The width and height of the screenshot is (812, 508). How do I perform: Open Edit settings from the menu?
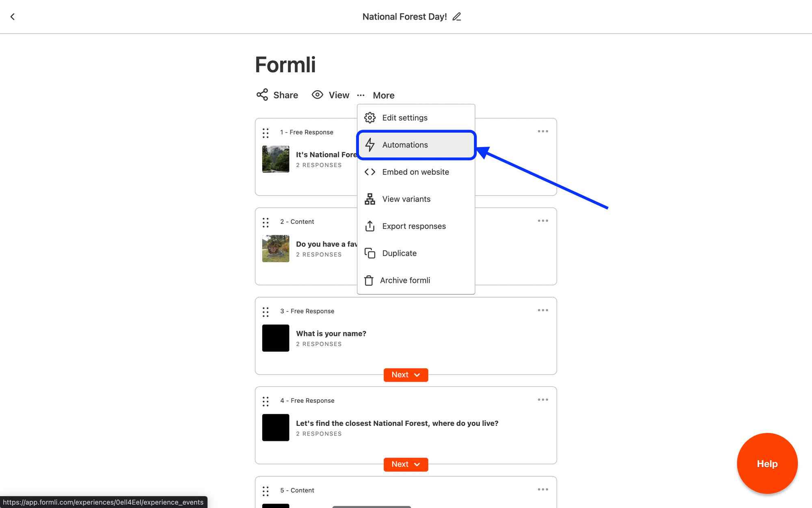click(404, 118)
